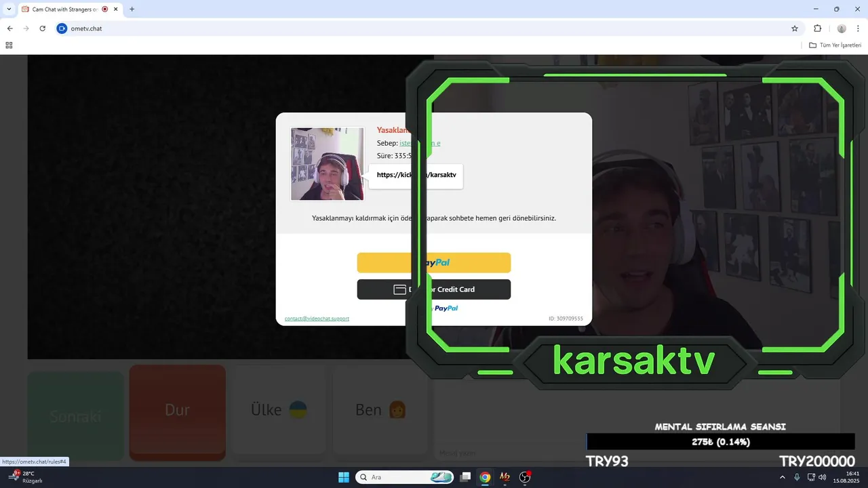Open Tüm Yer İşaretleri bookmarks folder

tap(835, 45)
